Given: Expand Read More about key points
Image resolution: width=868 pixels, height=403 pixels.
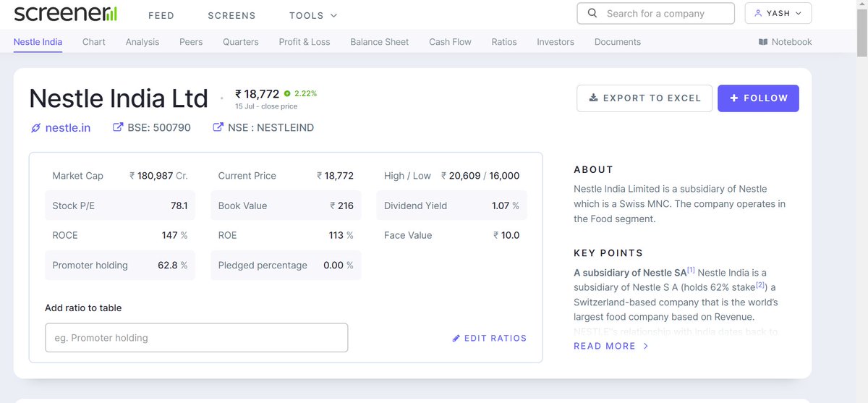Looking at the screenshot, I should [611, 346].
